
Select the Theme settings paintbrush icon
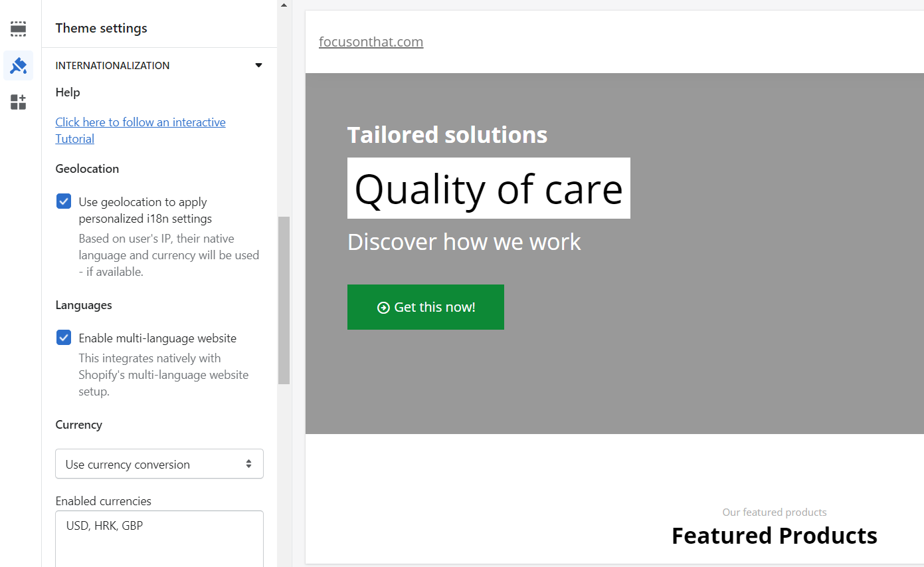18,65
